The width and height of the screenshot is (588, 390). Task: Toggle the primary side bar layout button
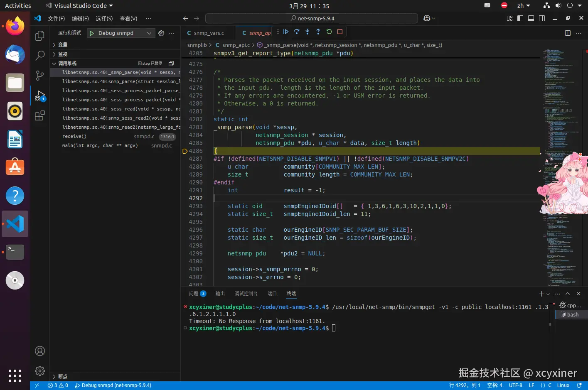[x=520, y=18]
